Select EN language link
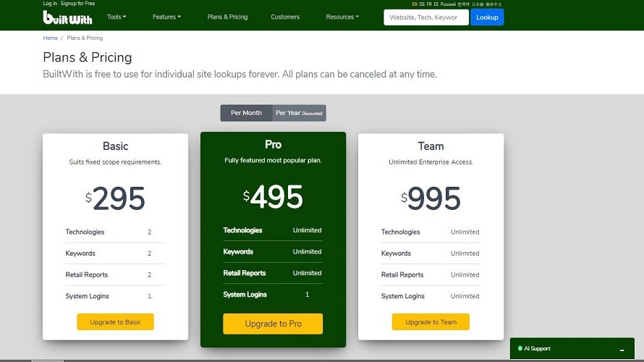This screenshot has height=362, width=644. pos(415,4)
